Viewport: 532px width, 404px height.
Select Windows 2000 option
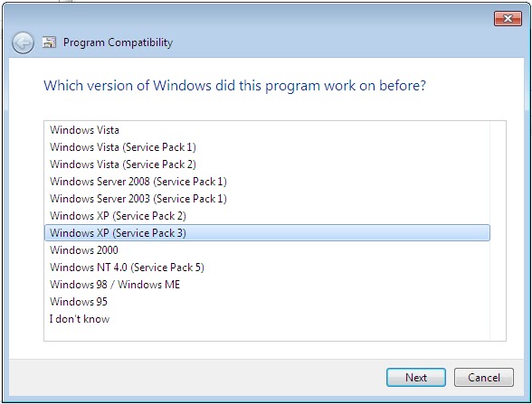[x=267, y=250]
